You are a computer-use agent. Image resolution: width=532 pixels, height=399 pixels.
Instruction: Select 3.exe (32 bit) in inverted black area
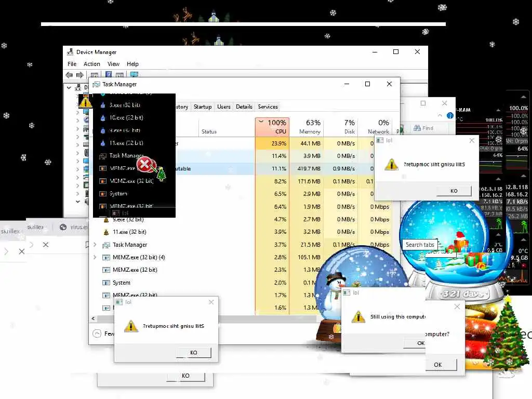(x=125, y=105)
